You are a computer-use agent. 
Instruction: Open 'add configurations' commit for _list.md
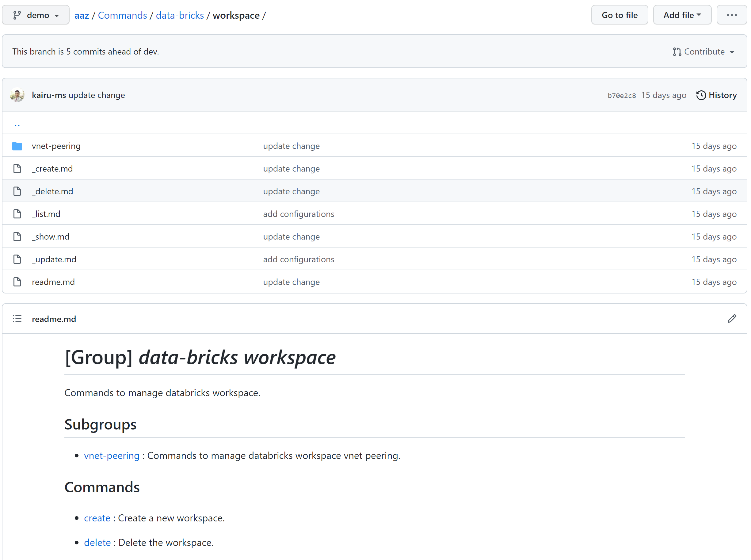point(299,214)
